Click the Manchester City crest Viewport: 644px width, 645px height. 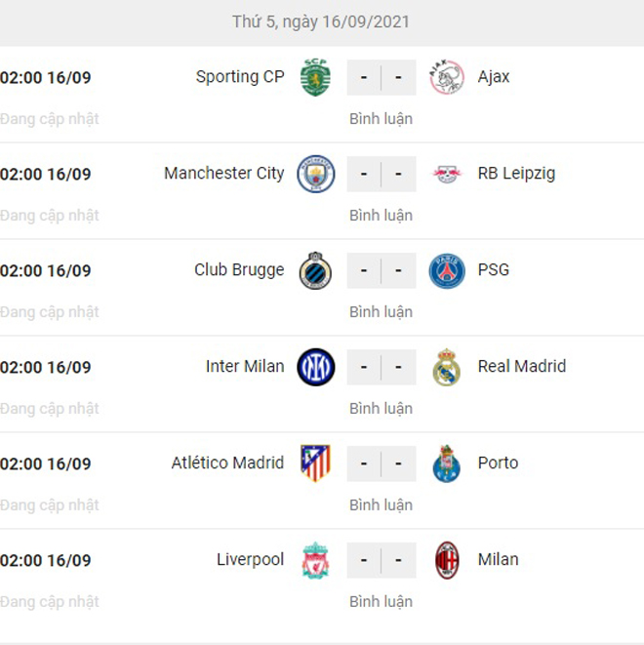[315, 174]
